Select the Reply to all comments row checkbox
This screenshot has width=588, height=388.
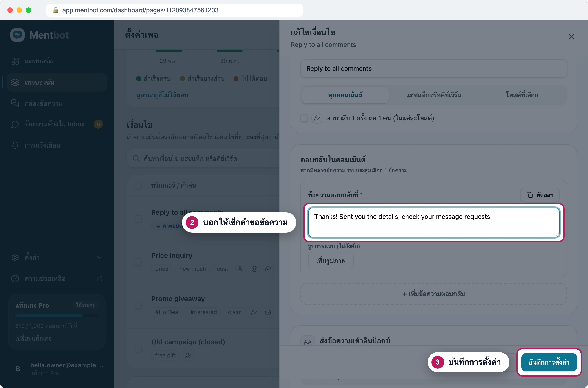tap(138, 219)
